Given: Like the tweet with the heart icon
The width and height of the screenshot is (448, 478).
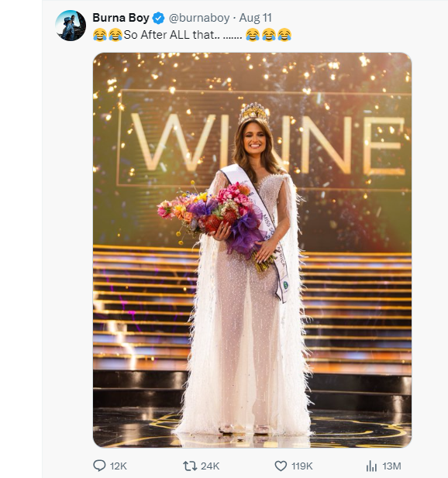Looking at the screenshot, I should pos(281,466).
